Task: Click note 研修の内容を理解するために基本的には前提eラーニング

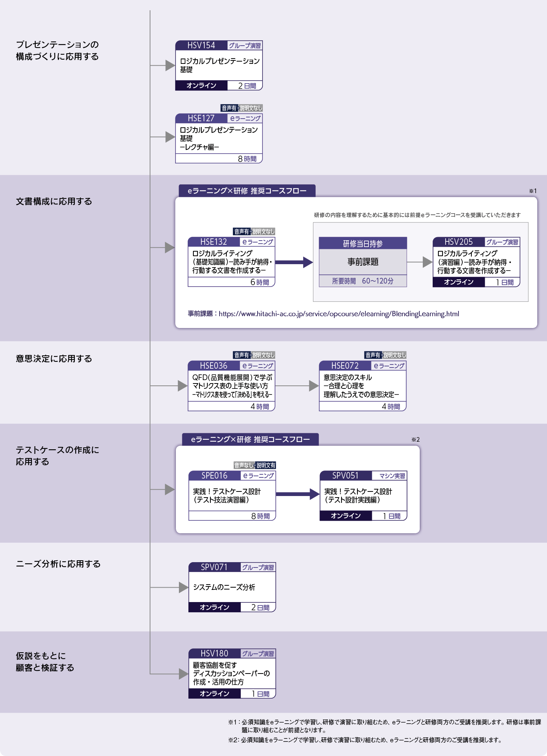Action: coord(417,215)
